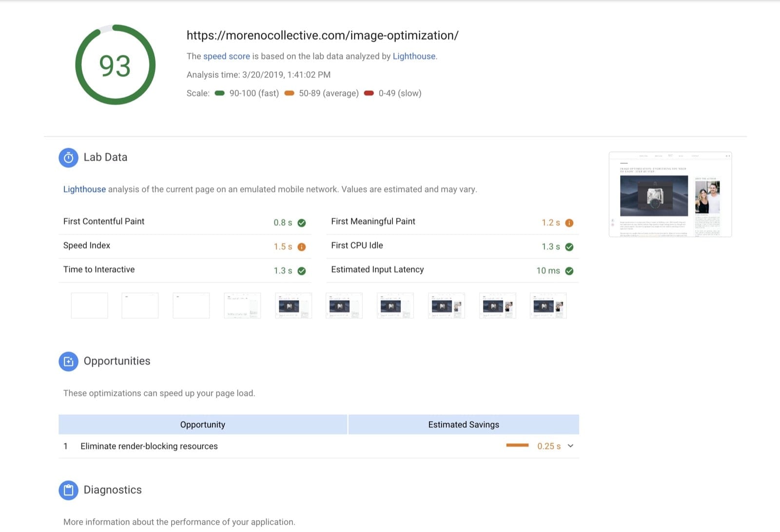Click the Opportunities icon

pyautogui.click(x=69, y=361)
